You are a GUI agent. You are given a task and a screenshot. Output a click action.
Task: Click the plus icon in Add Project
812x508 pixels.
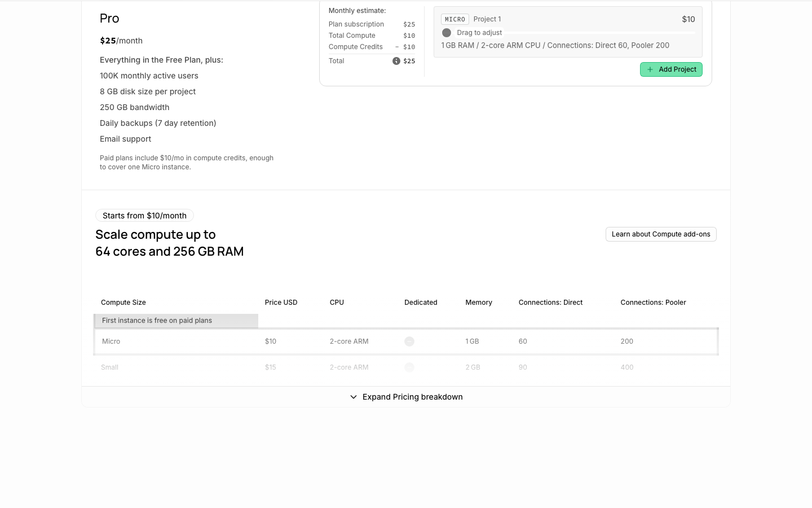pyautogui.click(x=650, y=69)
